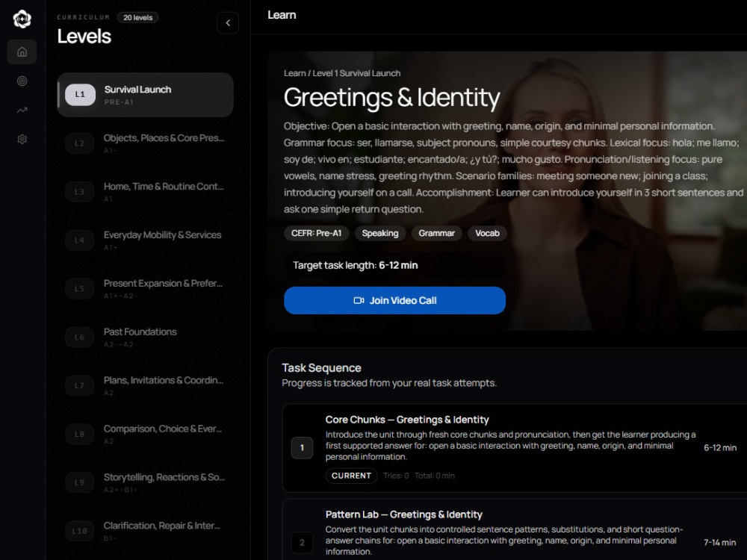Click the CURRENT status badge

click(352, 476)
